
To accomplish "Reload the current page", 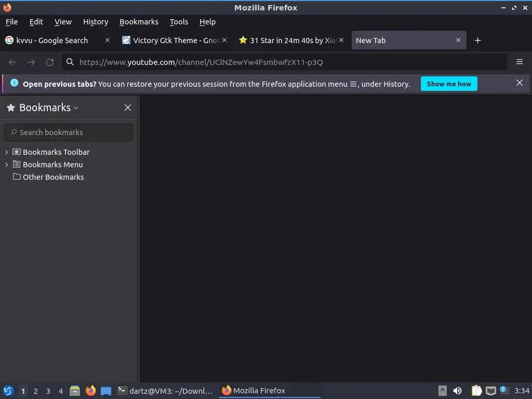I will click(x=50, y=62).
